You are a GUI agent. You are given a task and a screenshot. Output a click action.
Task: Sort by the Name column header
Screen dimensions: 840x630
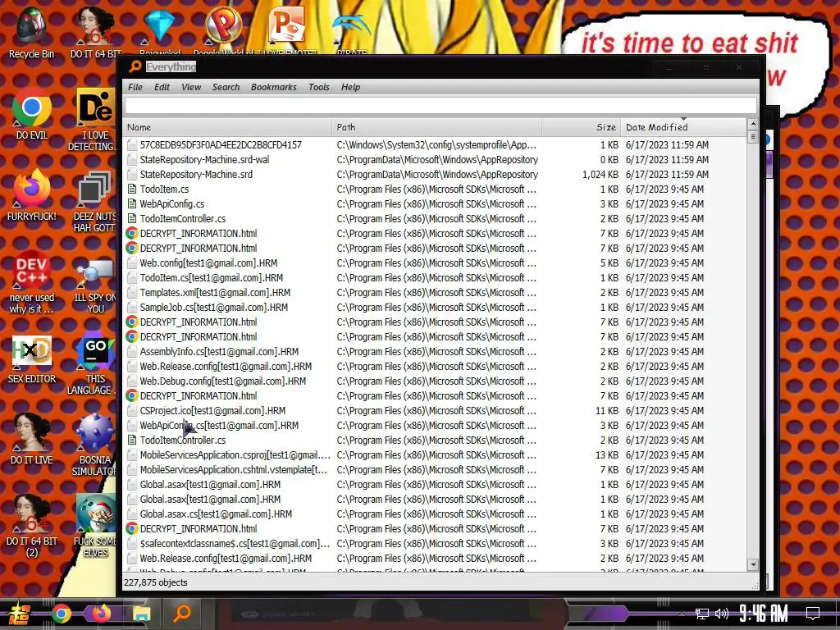pyautogui.click(x=227, y=127)
